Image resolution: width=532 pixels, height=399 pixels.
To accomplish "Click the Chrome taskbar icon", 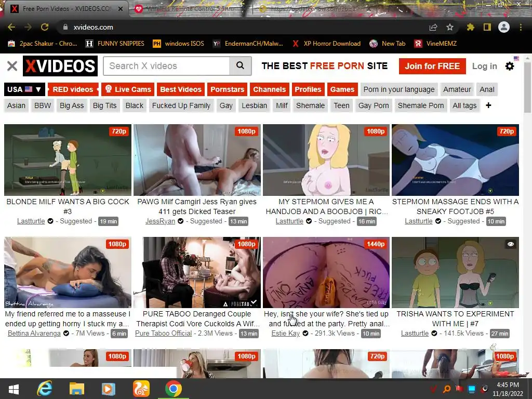I will [x=174, y=389].
